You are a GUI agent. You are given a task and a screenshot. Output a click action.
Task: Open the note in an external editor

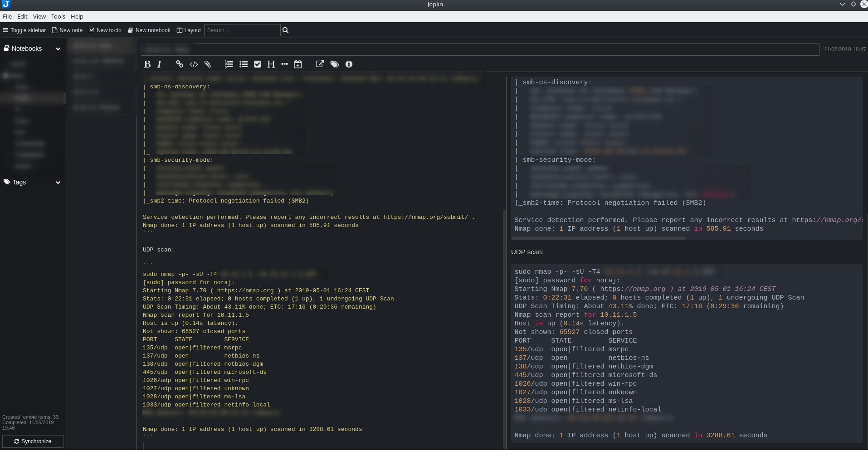point(320,64)
